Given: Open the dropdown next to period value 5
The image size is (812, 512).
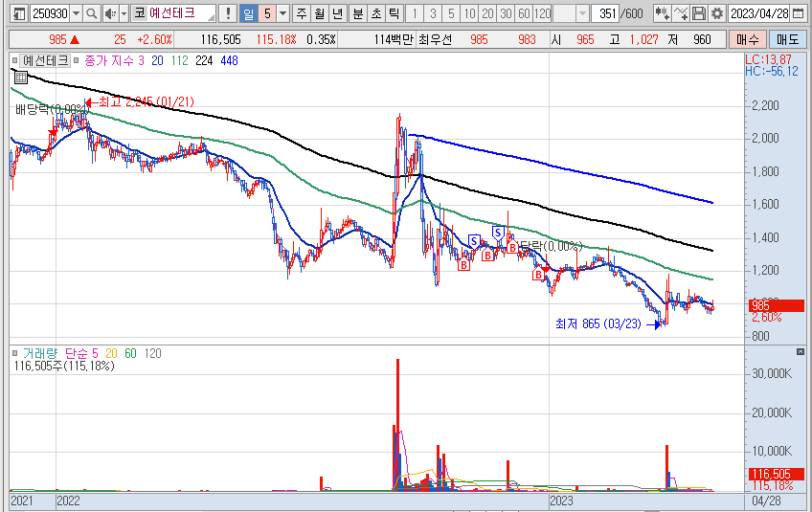Looking at the screenshot, I should (283, 13).
